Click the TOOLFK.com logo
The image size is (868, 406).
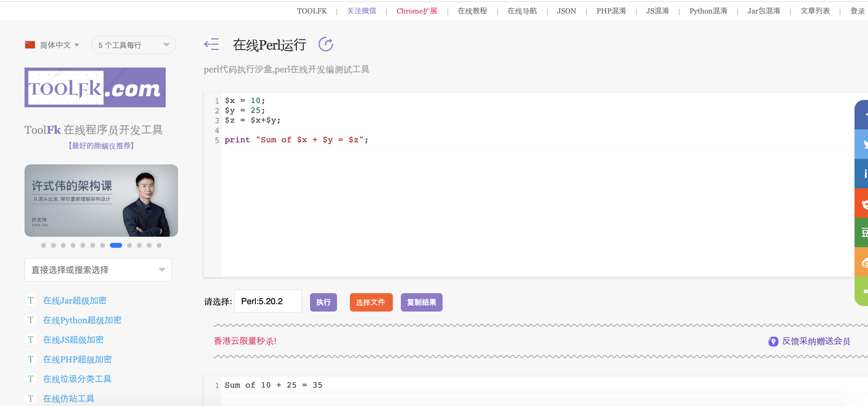point(95,87)
